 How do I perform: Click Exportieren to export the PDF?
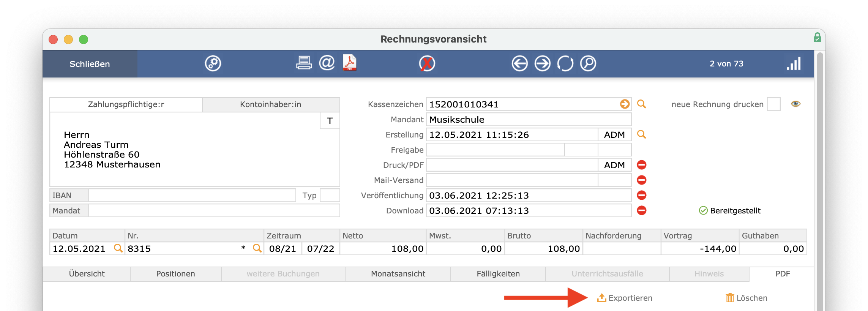click(625, 298)
